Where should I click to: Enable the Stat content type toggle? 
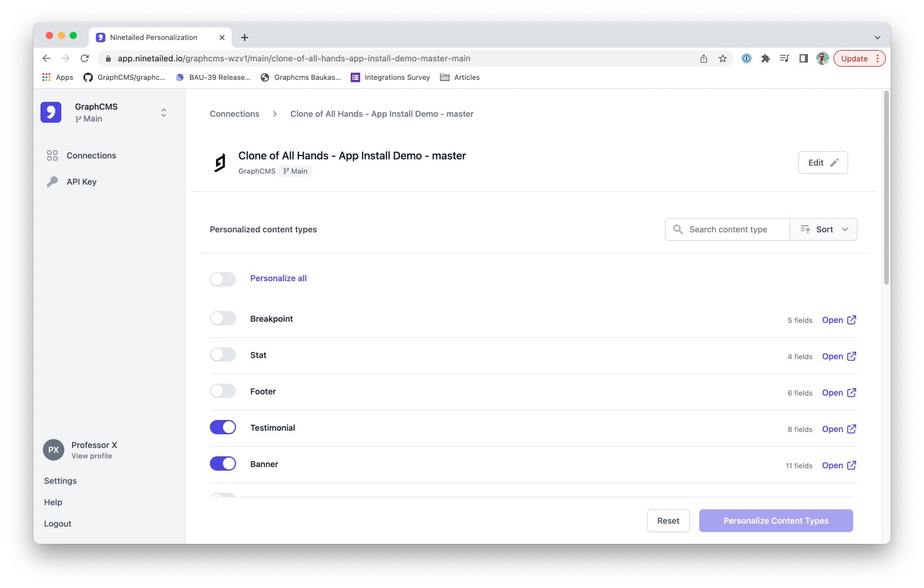[x=223, y=354]
